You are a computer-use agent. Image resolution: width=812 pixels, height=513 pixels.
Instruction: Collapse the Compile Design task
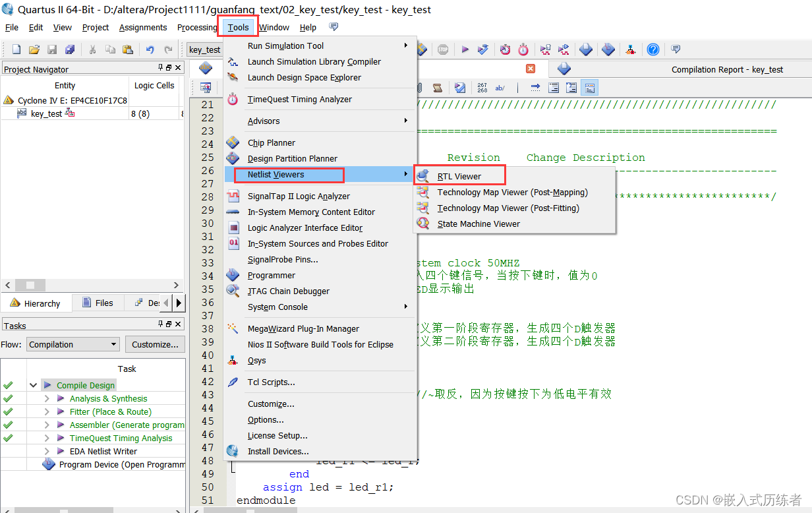tap(33, 385)
